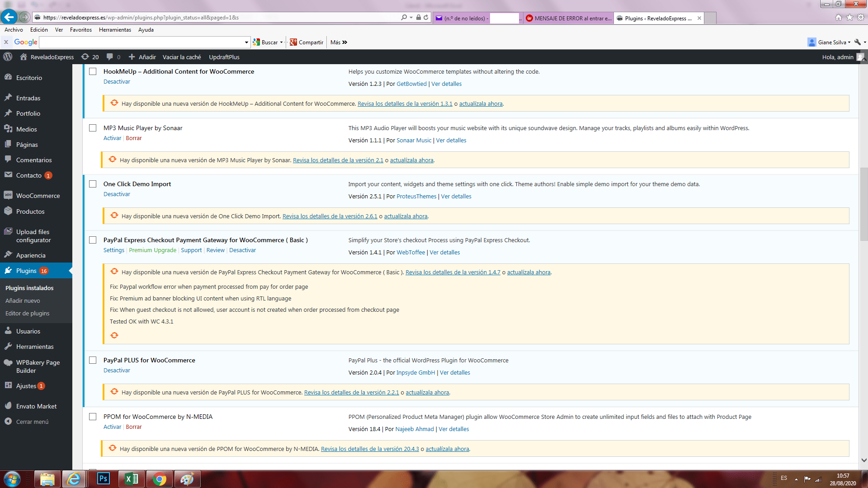
Task: Open Comentarios in the sidebar
Action: (x=34, y=160)
